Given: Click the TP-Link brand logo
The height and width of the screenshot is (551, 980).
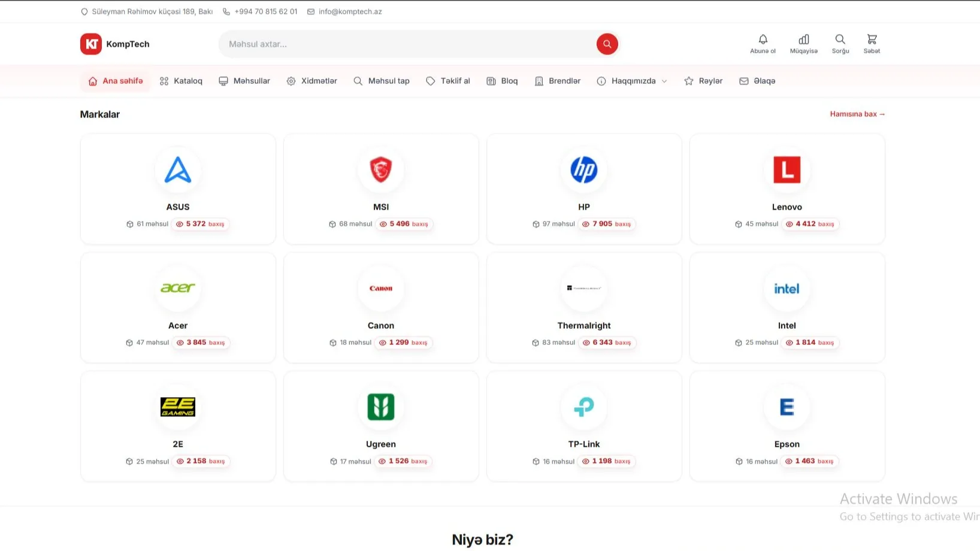Looking at the screenshot, I should tap(584, 407).
